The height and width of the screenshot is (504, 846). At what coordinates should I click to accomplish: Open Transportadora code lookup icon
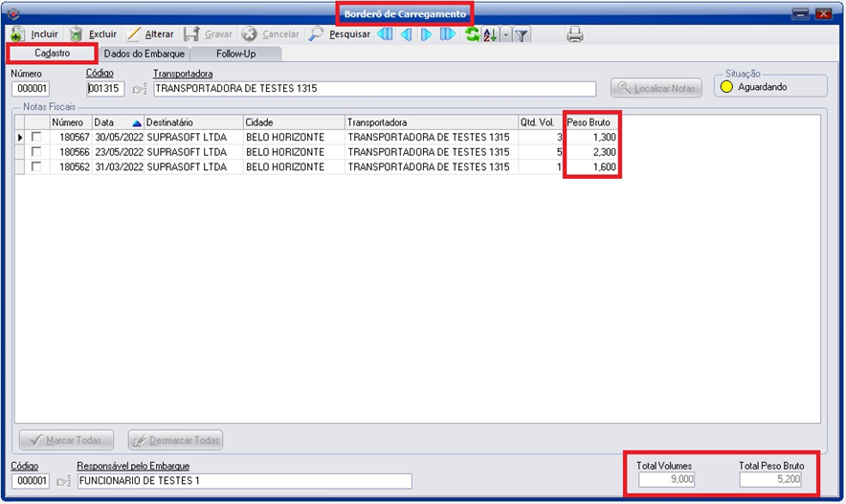[139, 89]
